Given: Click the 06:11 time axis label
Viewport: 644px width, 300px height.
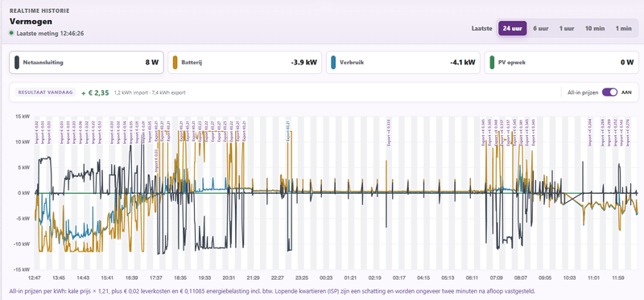Looking at the screenshot, I should pos(472,277).
